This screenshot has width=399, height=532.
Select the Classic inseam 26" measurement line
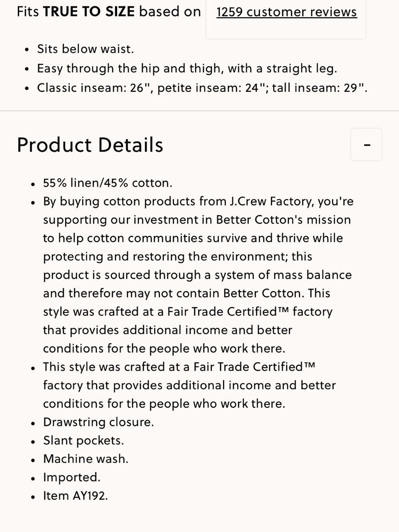coord(202,88)
